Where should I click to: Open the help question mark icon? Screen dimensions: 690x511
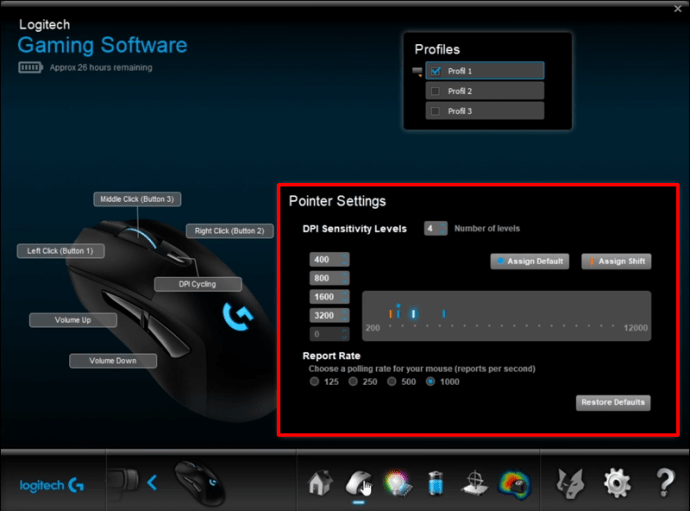point(665,482)
